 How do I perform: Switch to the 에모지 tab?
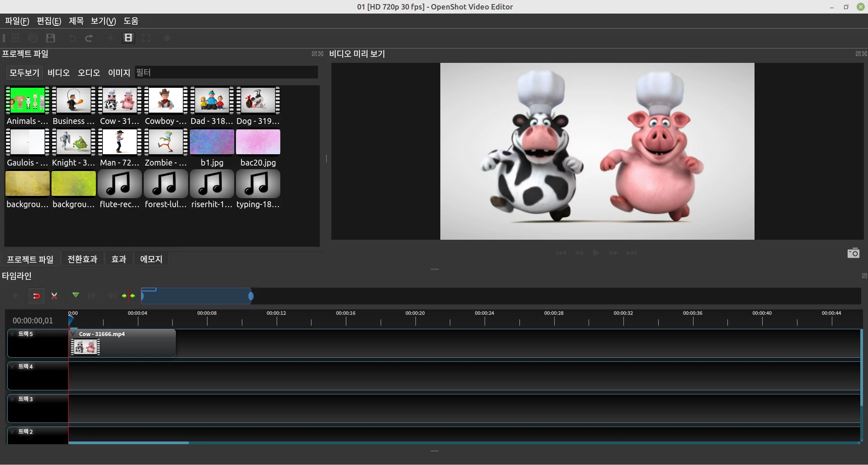point(151,259)
